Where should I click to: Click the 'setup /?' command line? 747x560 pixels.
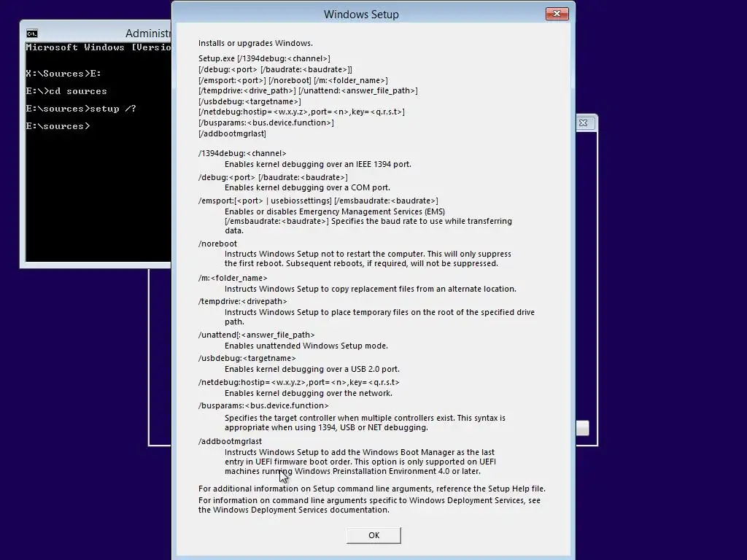pos(81,109)
